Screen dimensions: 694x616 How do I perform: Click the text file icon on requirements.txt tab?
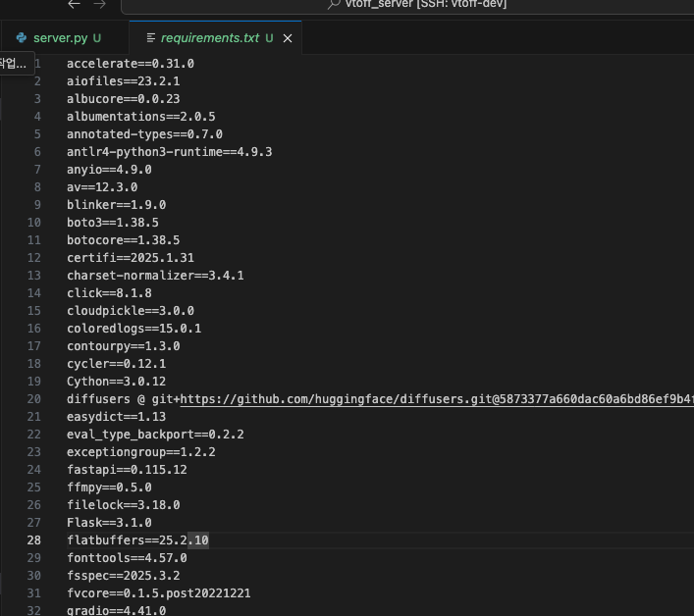point(150,38)
